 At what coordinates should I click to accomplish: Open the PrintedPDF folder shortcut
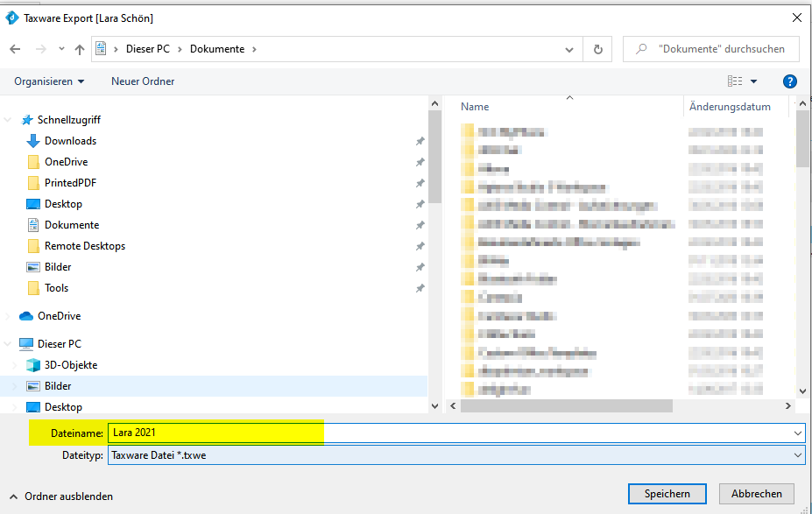pyautogui.click(x=70, y=183)
